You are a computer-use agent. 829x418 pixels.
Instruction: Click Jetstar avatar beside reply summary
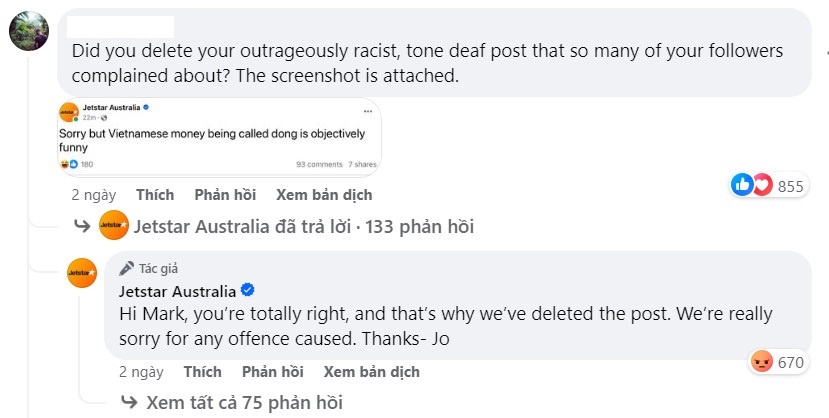tap(114, 226)
